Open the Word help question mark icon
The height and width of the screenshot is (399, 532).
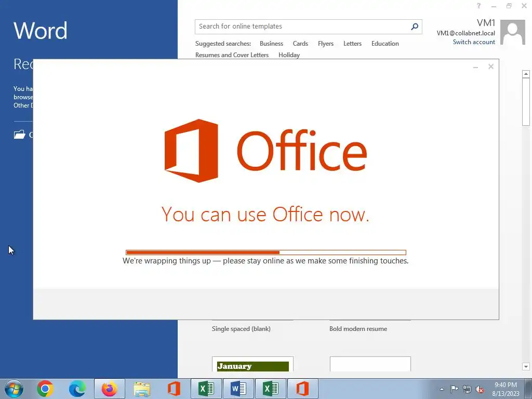478,6
